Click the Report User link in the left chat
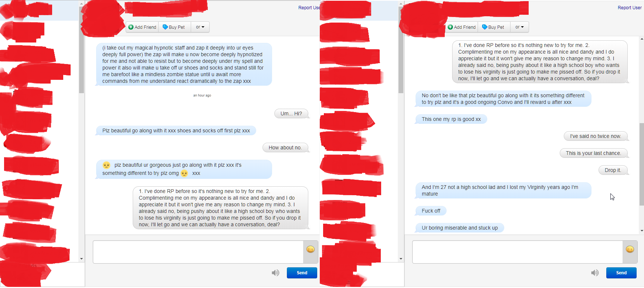The height and width of the screenshot is (288, 644). 309,8
